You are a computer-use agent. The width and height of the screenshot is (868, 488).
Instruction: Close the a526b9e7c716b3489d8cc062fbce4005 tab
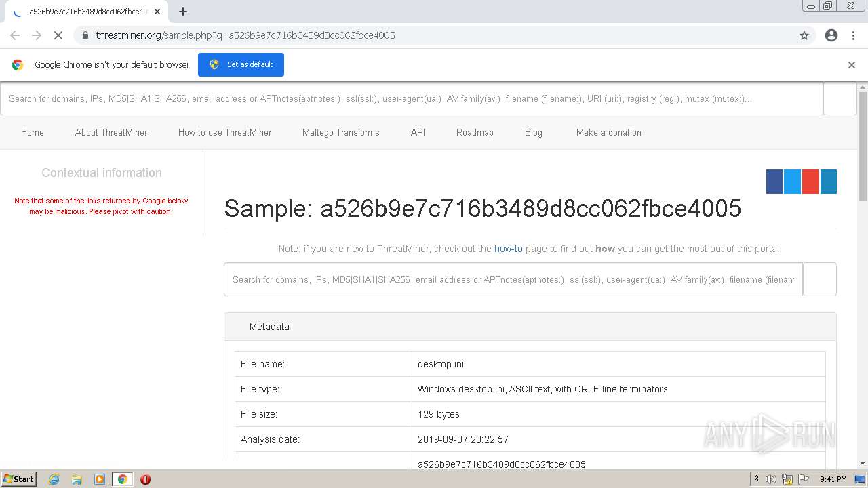pos(157,12)
